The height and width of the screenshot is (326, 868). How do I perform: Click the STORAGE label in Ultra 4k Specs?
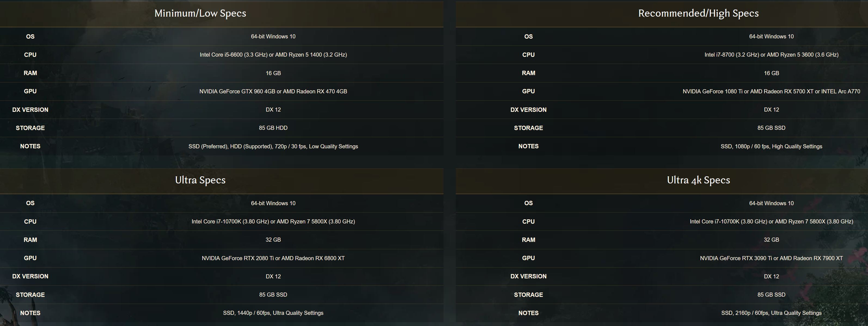tap(528, 295)
